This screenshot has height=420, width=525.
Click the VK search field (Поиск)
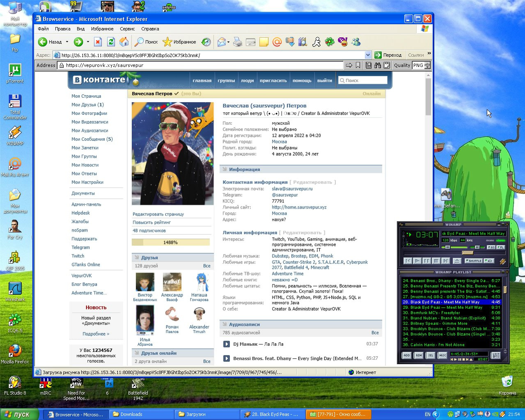(362, 80)
